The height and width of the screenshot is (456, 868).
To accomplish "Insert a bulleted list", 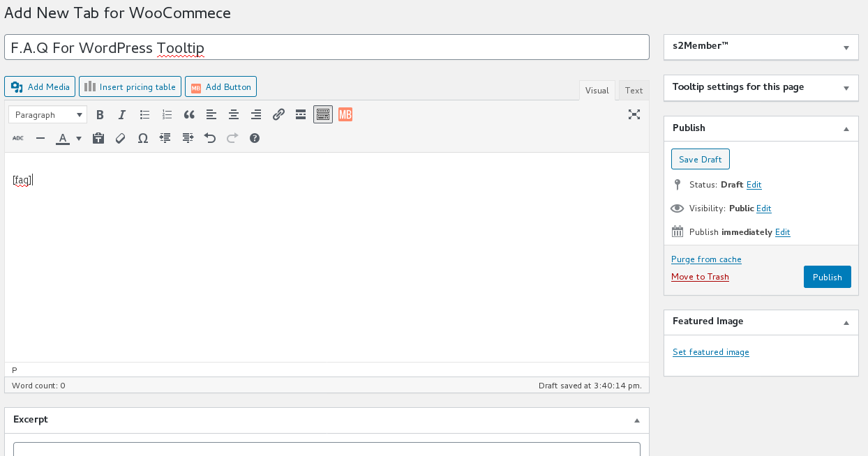I will [144, 114].
